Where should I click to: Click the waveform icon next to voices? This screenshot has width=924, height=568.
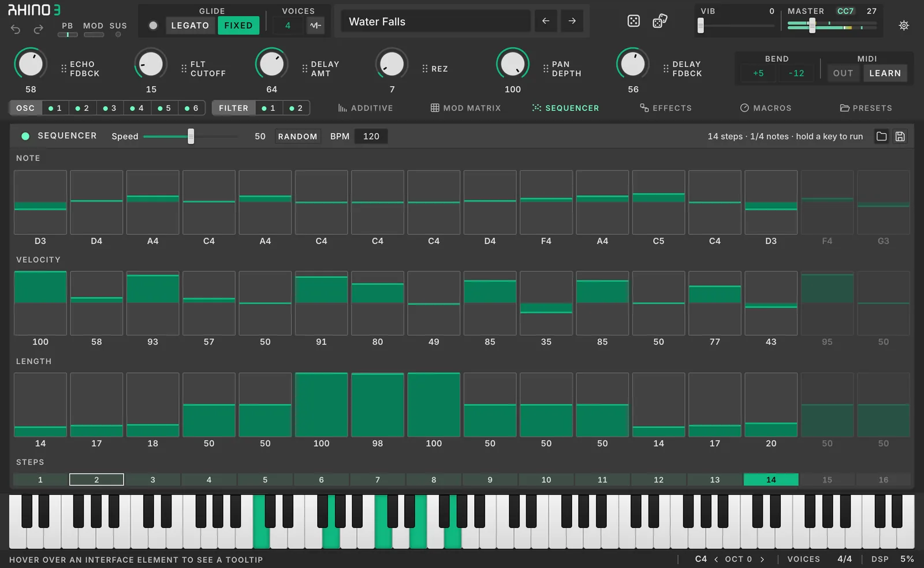click(x=315, y=25)
